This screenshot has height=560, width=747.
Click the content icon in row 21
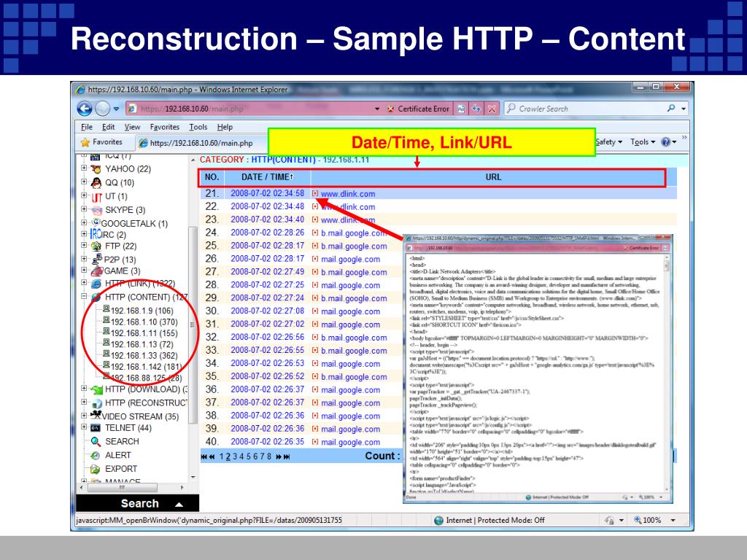[315, 193]
